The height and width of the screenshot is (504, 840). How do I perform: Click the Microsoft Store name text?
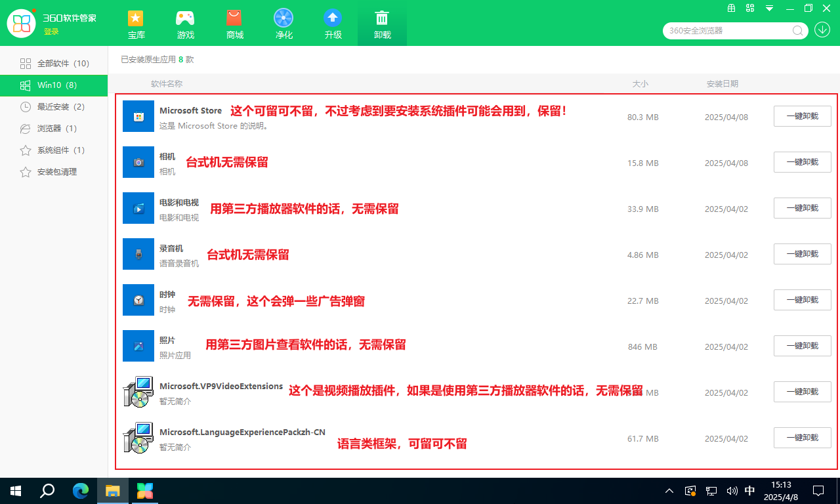tap(190, 111)
